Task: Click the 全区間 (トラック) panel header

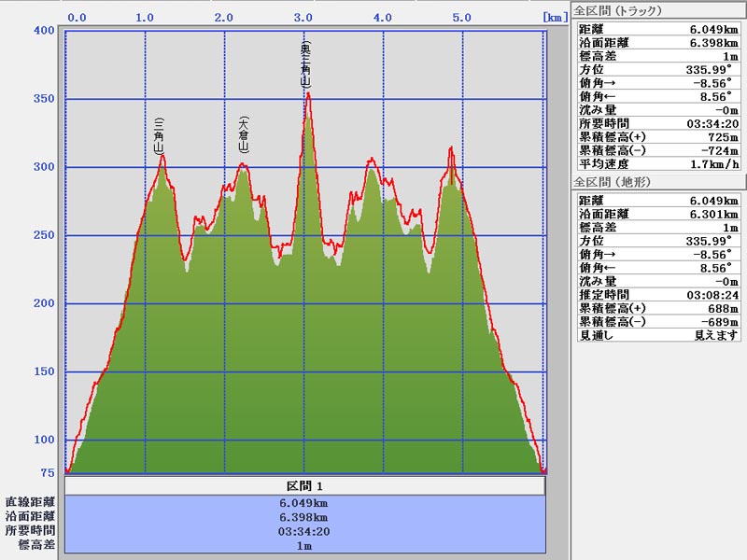Action: point(618,11)
